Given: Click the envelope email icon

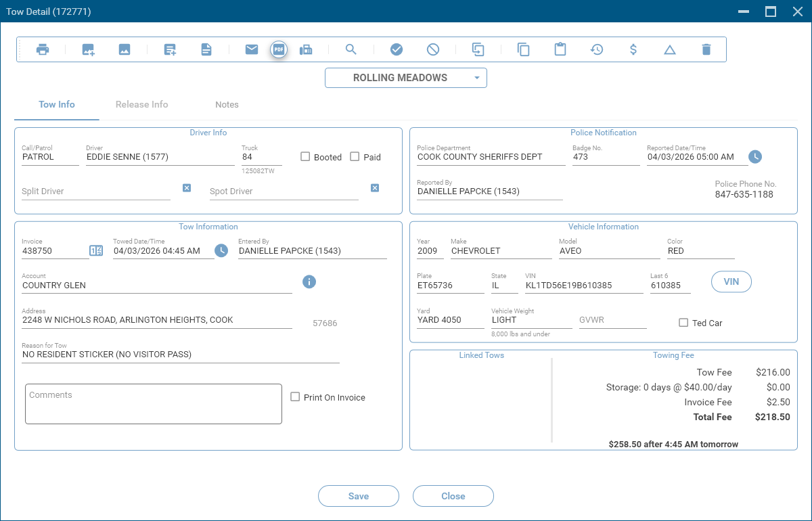Looking at the screenshot, I should point(252,49).
